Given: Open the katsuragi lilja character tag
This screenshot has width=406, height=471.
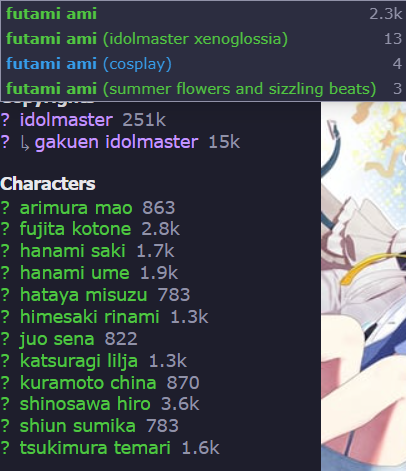Looking at the screenshot, I should click(79, 361).
